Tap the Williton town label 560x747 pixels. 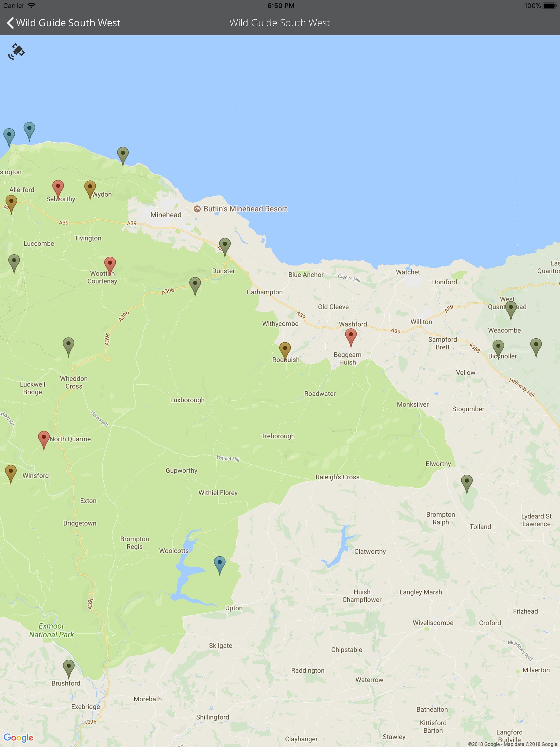pyautogui.click(x=421, y=322)
